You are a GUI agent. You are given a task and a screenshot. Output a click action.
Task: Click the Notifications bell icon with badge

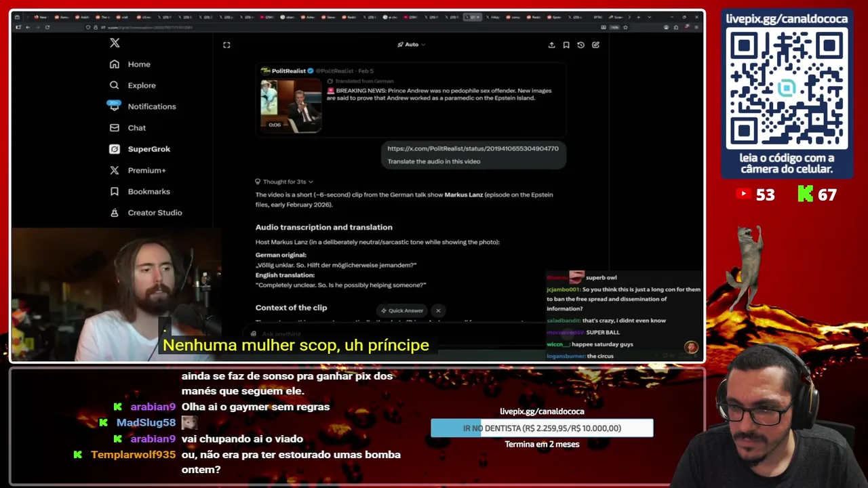(x=114, y=106)
